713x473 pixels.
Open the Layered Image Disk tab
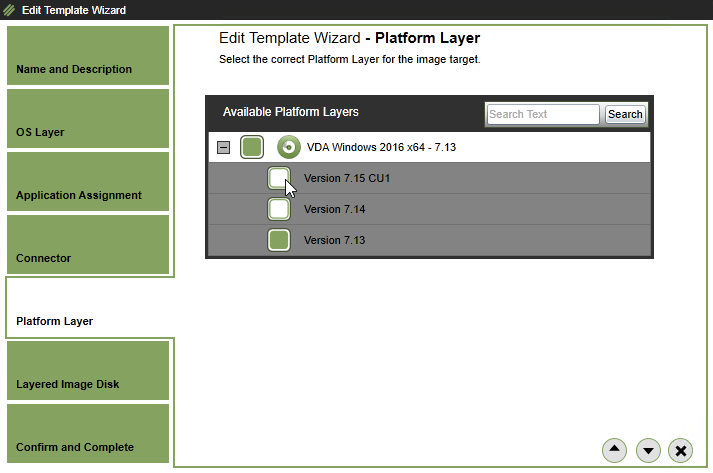[x=88, y=371]
